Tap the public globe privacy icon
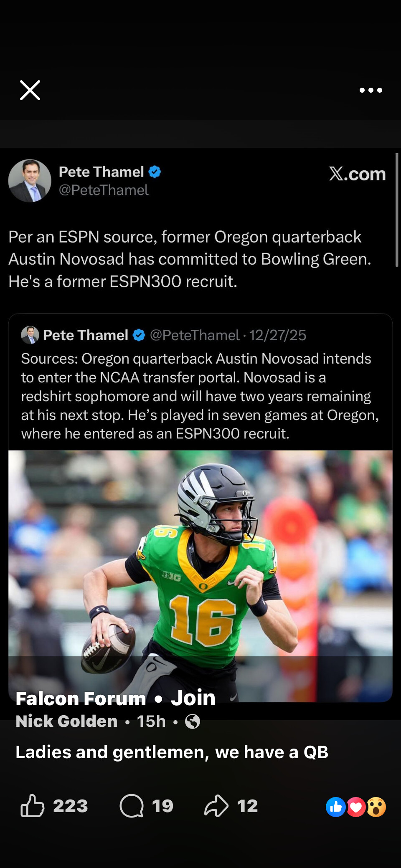Viewport: 401px width, 868px height. 193,721
